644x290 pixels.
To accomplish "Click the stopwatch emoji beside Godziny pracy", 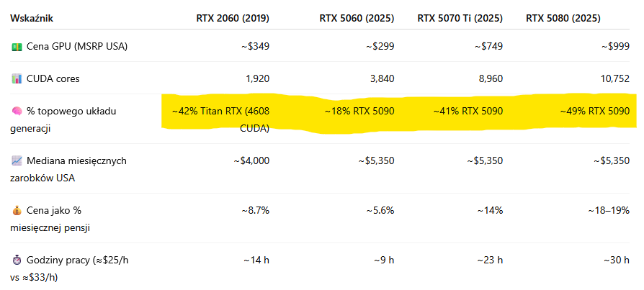I will pyautogui.click(x=17, y=260).
